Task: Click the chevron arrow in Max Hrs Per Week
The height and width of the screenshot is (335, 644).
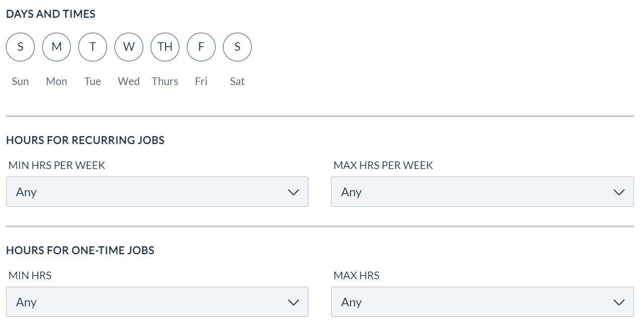Action: pyautogui.click(x=619, y=192)
